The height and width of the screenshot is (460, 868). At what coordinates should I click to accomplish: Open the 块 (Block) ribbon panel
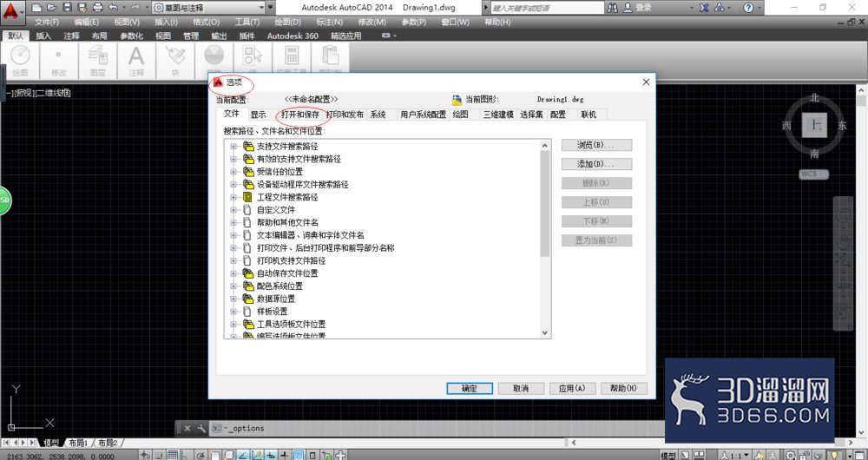[175, 61]
